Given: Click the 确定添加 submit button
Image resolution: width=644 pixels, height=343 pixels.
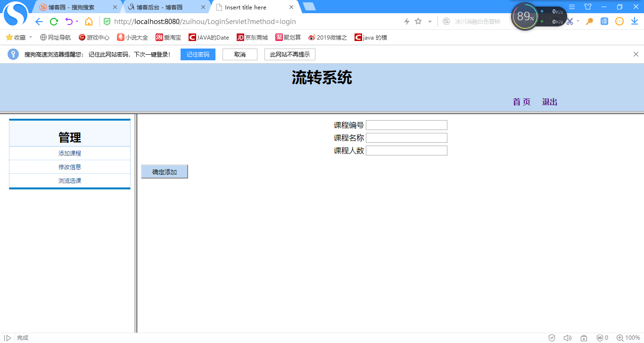Looking at the screenshot, I should [x=165, y=172].
